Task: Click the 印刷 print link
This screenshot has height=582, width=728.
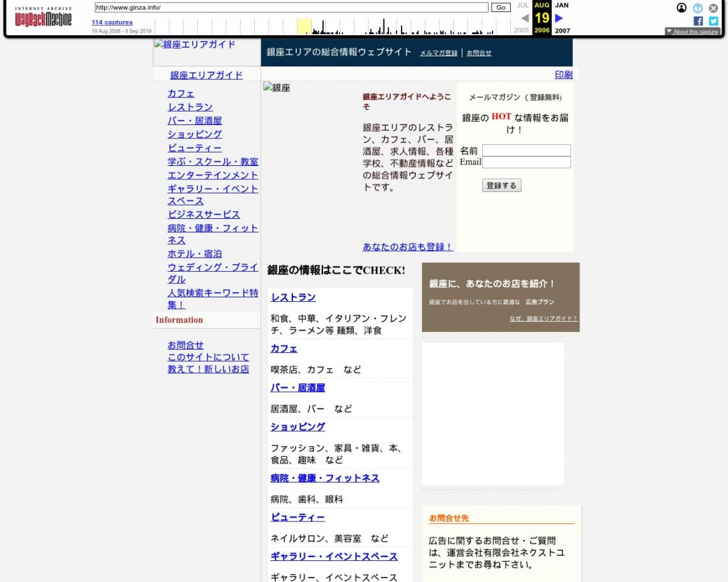Action: click(x=564, y=75)
